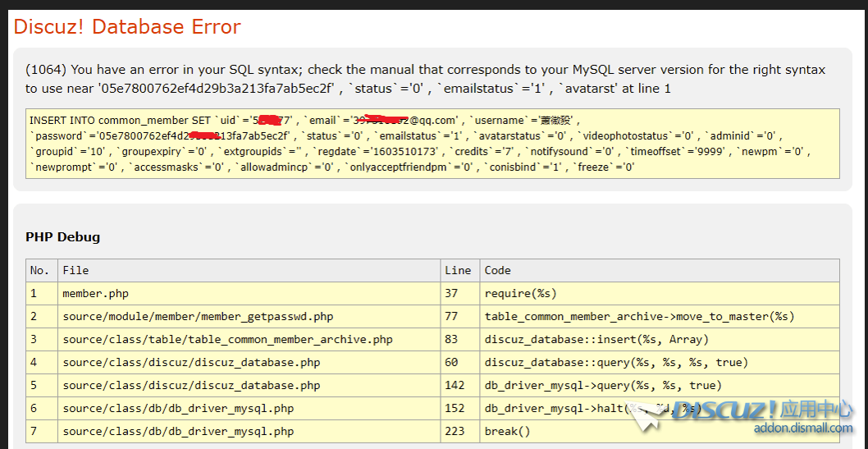Click row number '3' in the debug table
The width and height of the screenshot is (868, 449).
(x=42, y=339)
